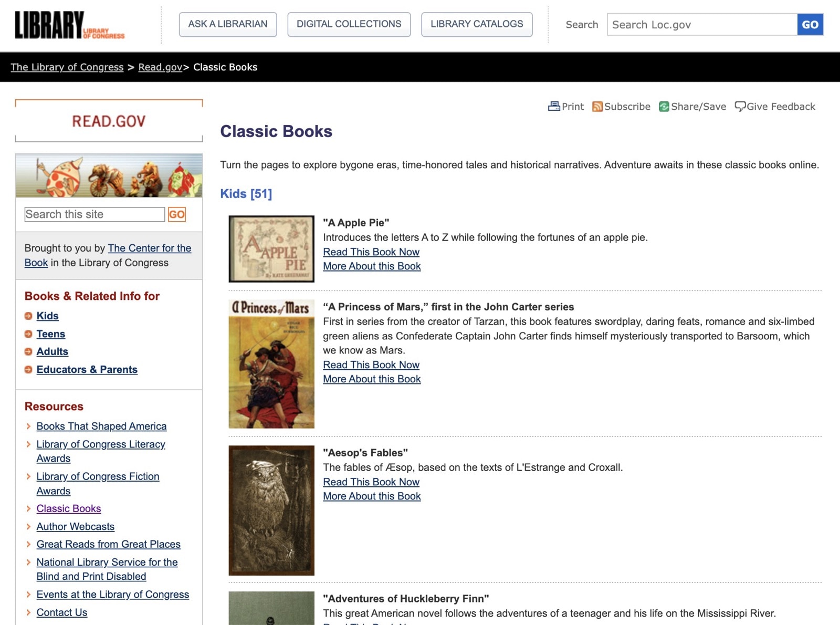Open Digital Collections from the top navigation
Screen dimensions: 840x625
349,24
